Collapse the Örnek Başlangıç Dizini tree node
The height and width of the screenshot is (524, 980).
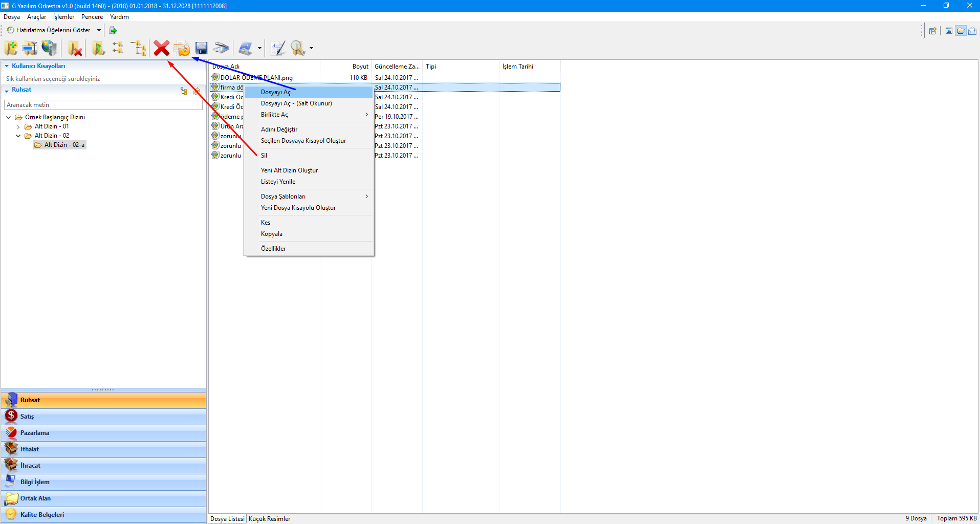pyautogui.click(x=9, y=117)
